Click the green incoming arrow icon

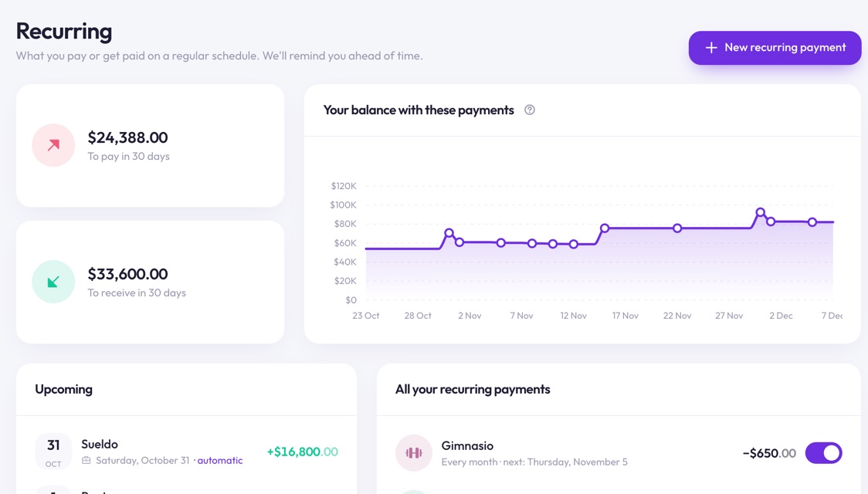[x=53, y=282]
